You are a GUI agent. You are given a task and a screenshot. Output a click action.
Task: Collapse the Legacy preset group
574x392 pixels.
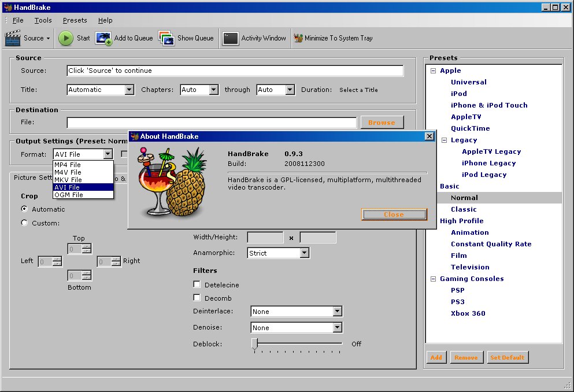[445, 140]
